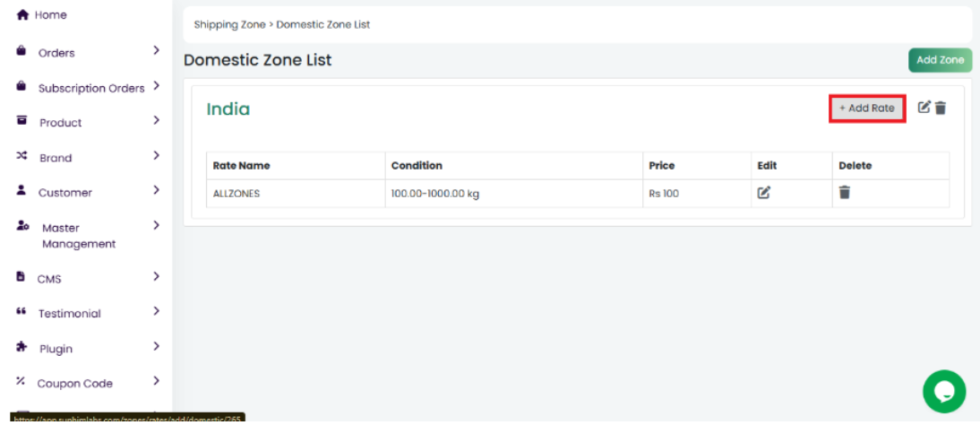Delete the ALLZONES rate row
980x425 pixels.
(845, 192)
